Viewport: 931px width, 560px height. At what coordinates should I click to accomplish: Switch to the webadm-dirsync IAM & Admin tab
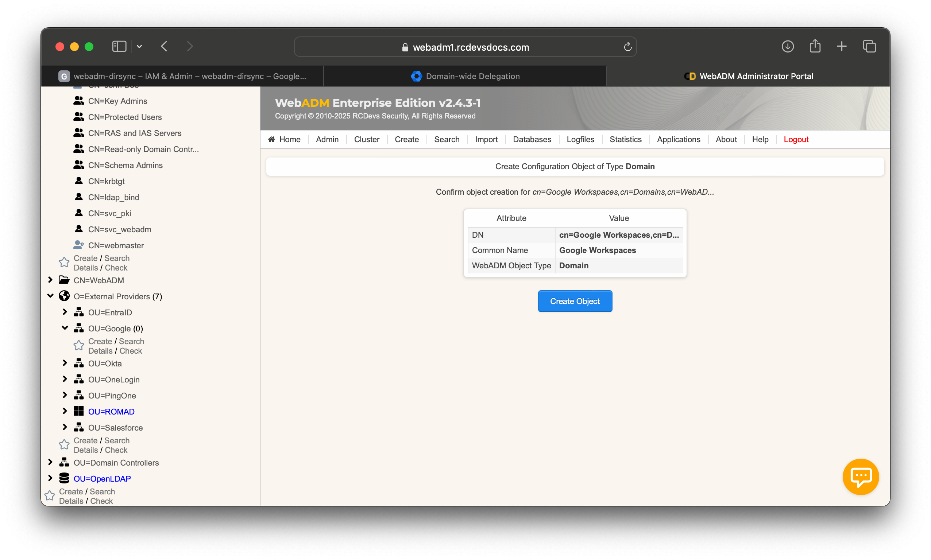tap(182, 76)
